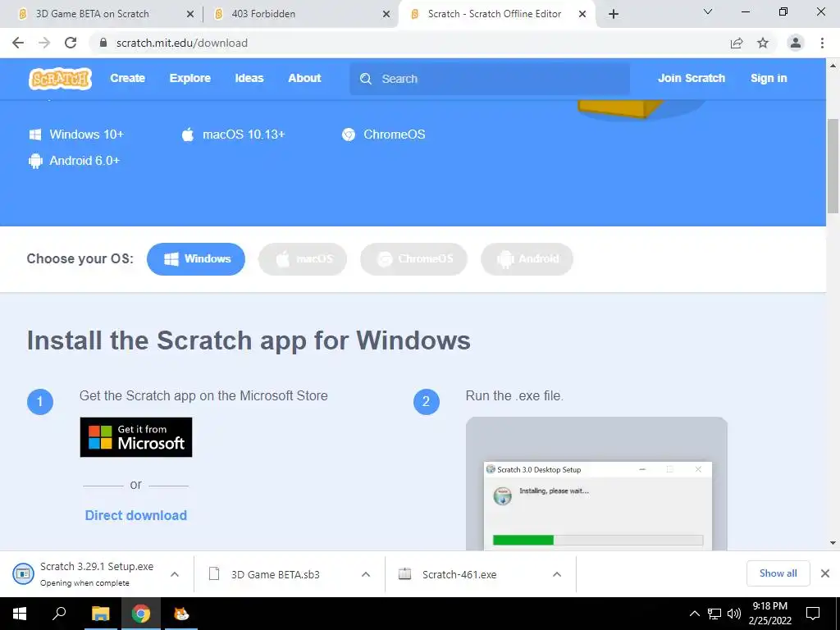Open a new browser tab with plus
840x630 pixels.
(614, 14)
